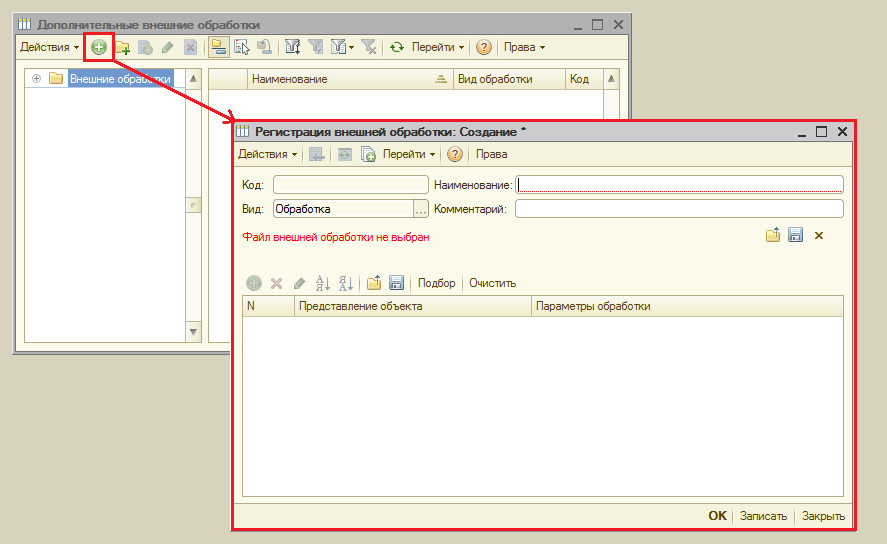The height and width of the screenshot is (544, 887).
Task: Sort ascending icon in table toolbar
Action: point(322,283)
